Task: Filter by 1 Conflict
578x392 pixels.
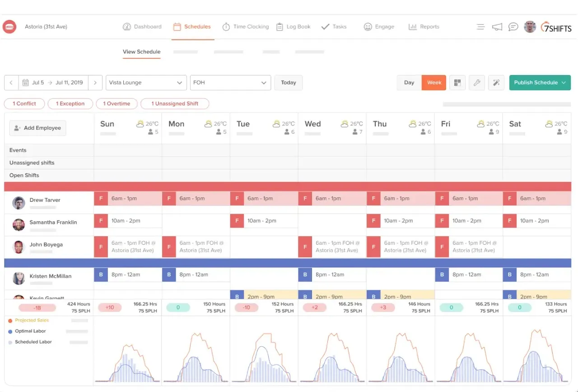Action: pyautogui.click(x=24, y=104)
